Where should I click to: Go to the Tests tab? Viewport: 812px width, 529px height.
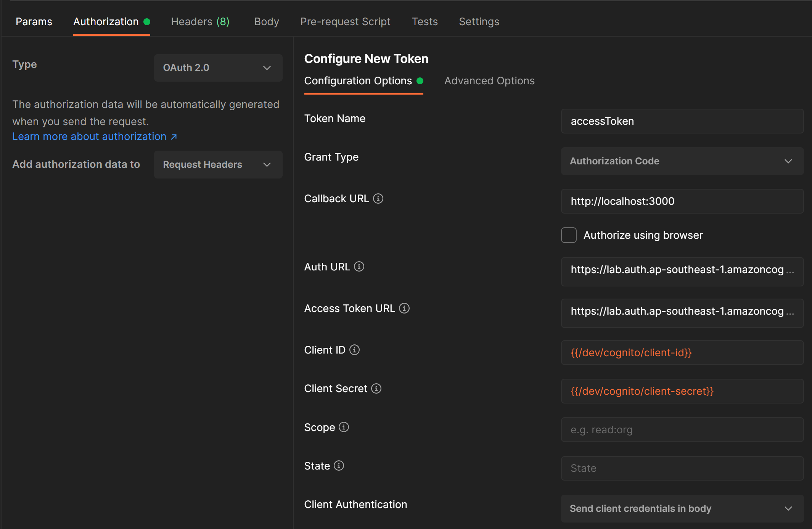coord(424,22)
